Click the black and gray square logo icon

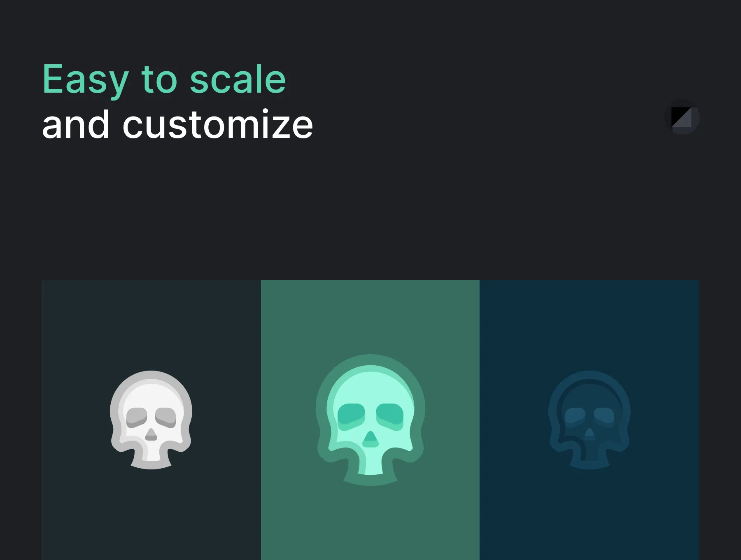pos(682,117)
